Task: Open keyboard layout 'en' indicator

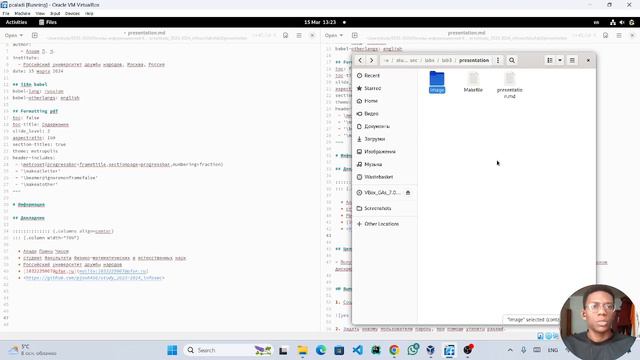Action: tap(596, 22)
